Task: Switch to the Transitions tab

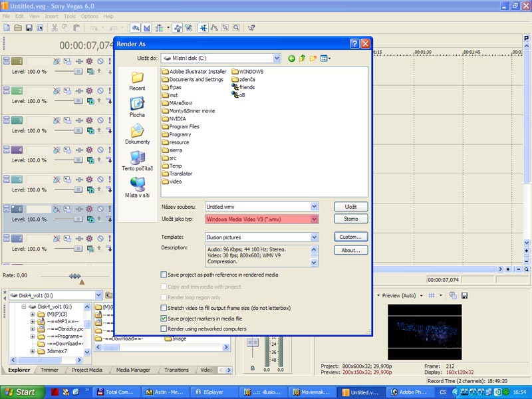Action: (x=176, y=370)
